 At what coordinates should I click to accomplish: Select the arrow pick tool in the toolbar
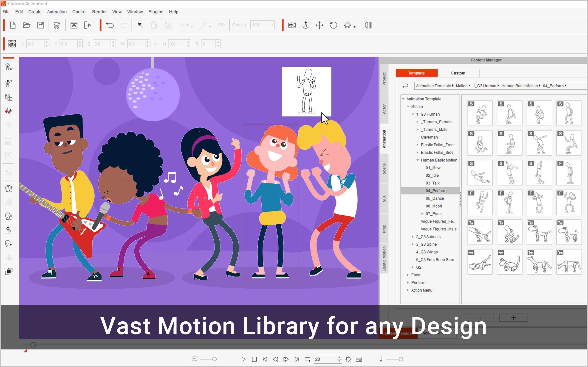[140, 25]
